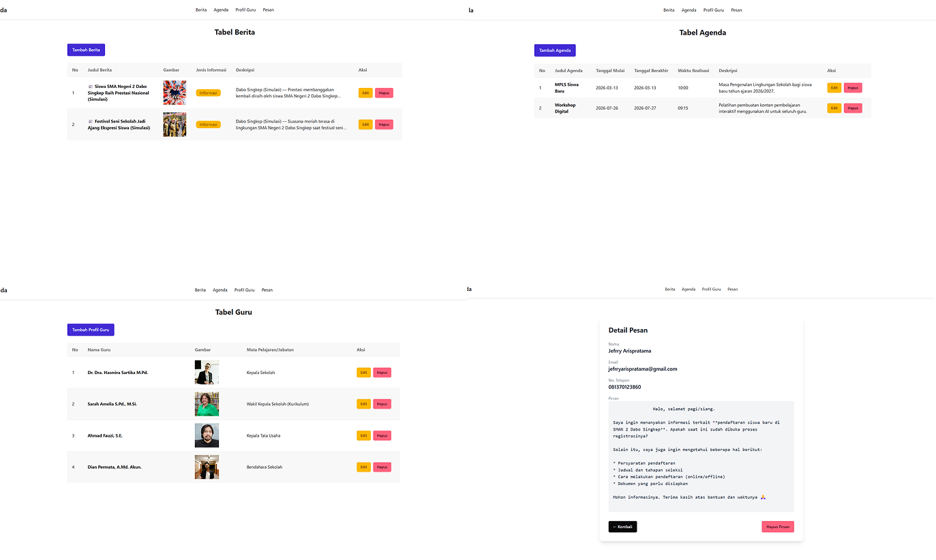Click the Tambah Profil Guru button
The width and height of the screenshot is (936, 560).
pyautogui.click(x=91, y=330)
